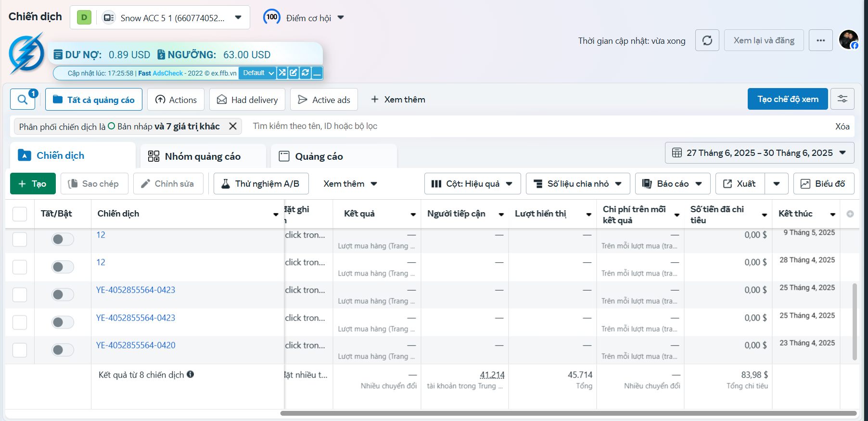Click the green D account badge
The width and height of the screenshot is (868, 421).
pos(84,18)
